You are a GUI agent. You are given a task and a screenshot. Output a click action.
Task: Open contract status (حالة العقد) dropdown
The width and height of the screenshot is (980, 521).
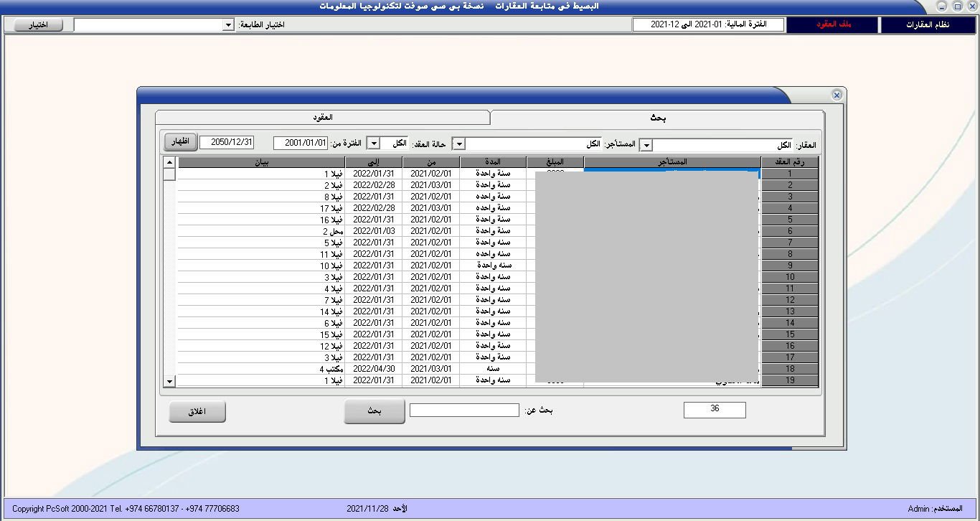tap(373, 144)
